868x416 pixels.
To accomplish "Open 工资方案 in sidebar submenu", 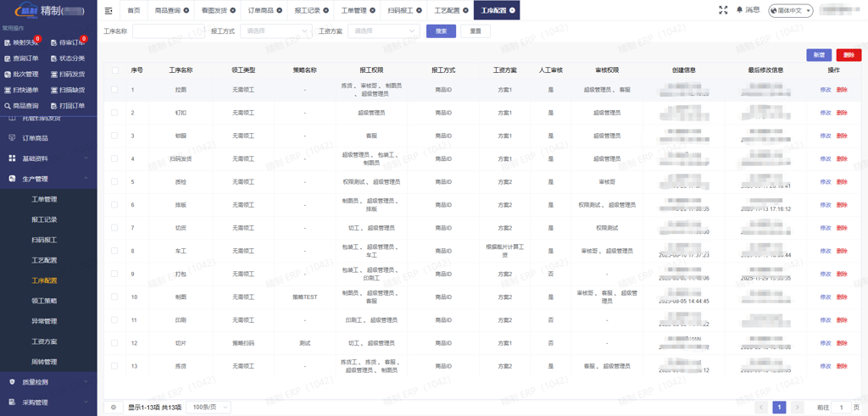I will [44, 341].
